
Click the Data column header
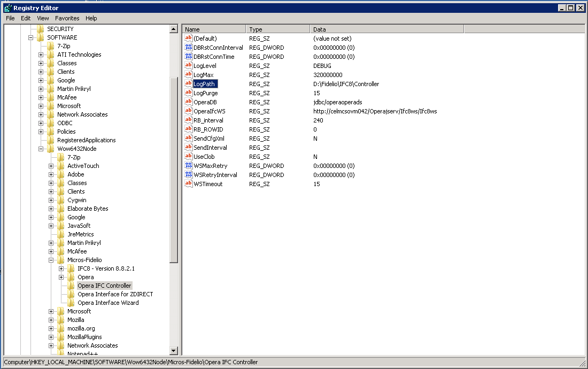pyautogui.click(x=386, y=29)
